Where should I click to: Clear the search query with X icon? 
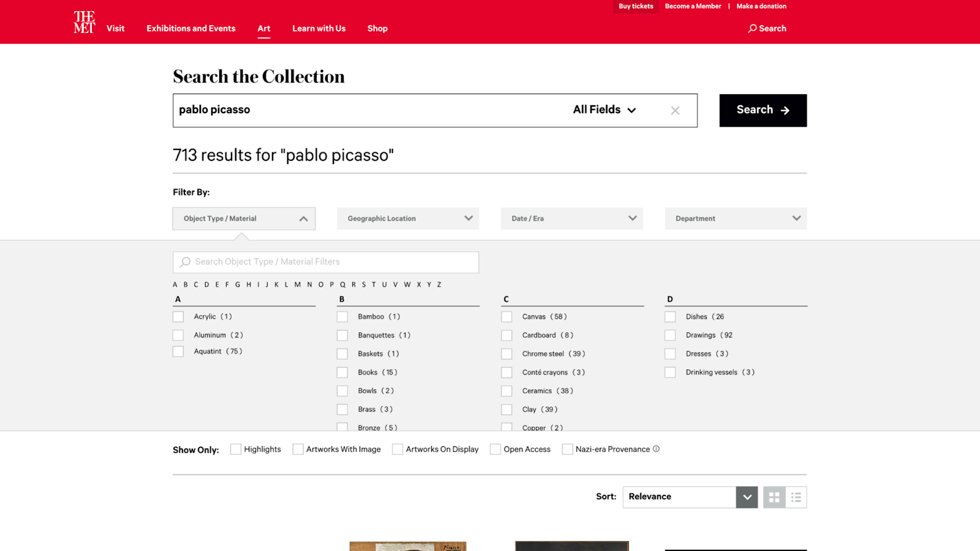[675, 111]
